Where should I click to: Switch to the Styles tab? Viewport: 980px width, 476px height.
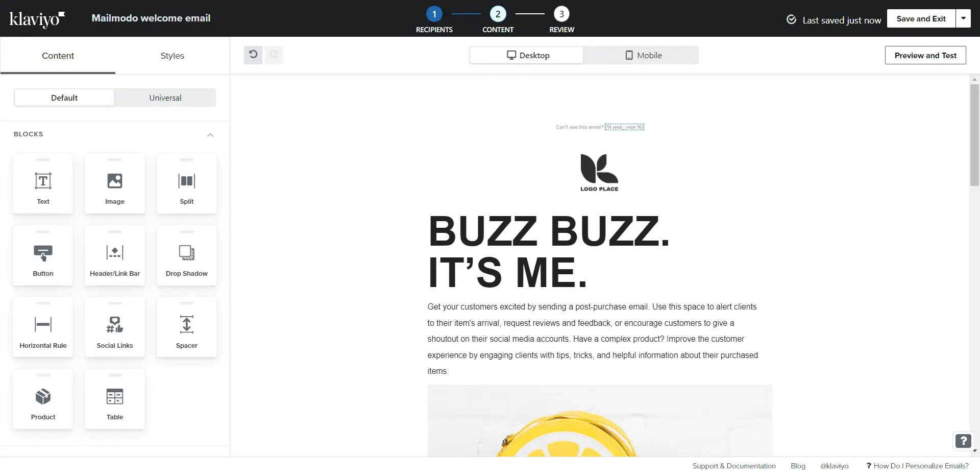[x=172, y=56]
